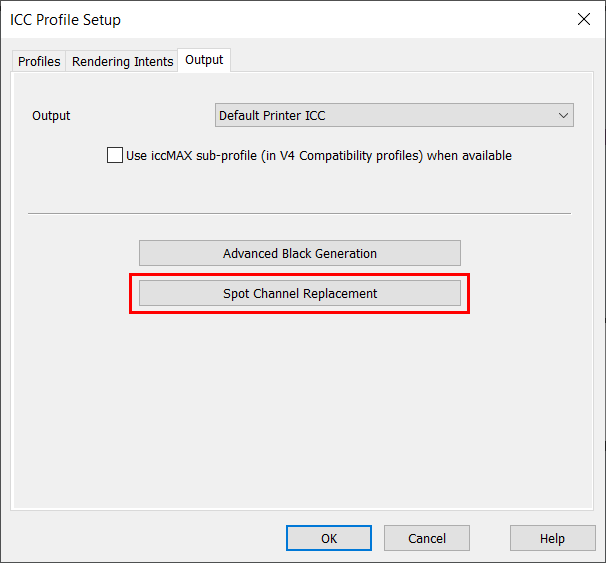Switch to the Profiles tab
This screenshot has width=606, height=563.
[39, 62]
